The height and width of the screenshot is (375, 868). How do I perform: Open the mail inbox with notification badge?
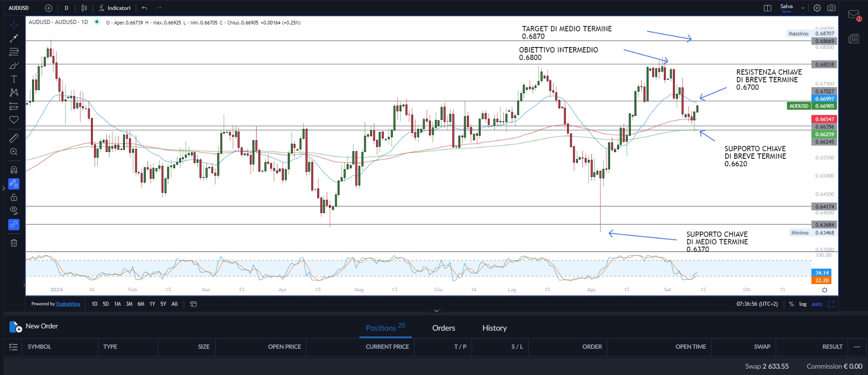coord(854,15)
